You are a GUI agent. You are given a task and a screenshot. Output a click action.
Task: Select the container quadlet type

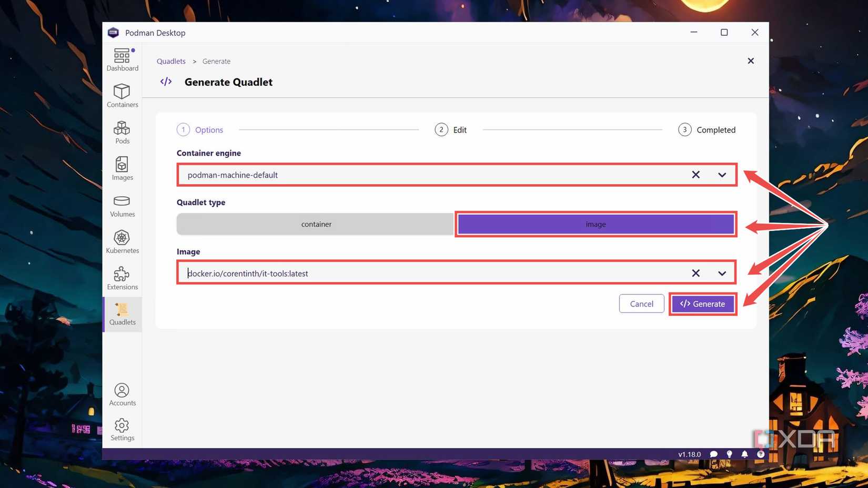(316, 224)
